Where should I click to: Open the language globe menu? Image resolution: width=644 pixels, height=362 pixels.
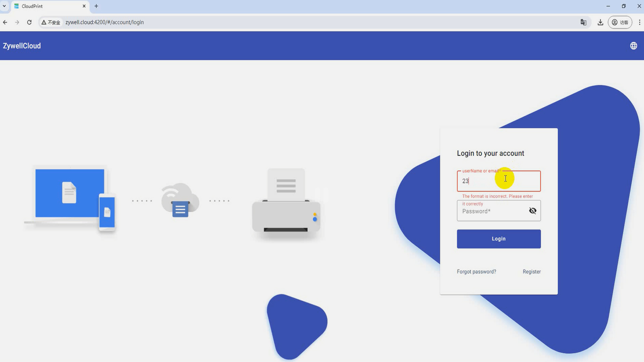coord(633,46)
